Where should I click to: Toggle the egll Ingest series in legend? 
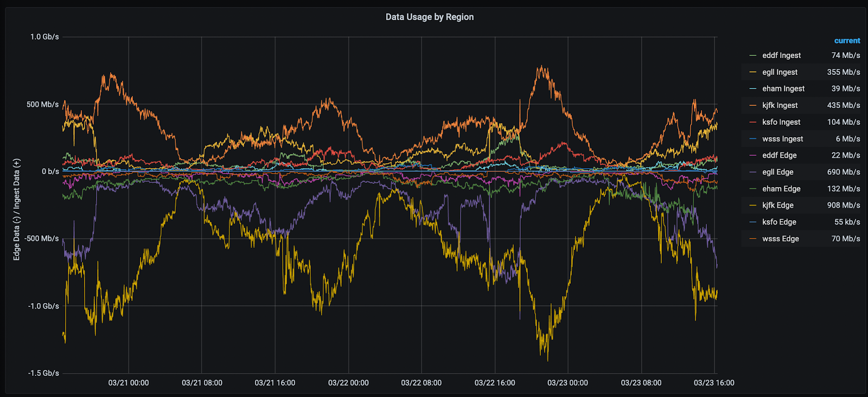[780, 72]
